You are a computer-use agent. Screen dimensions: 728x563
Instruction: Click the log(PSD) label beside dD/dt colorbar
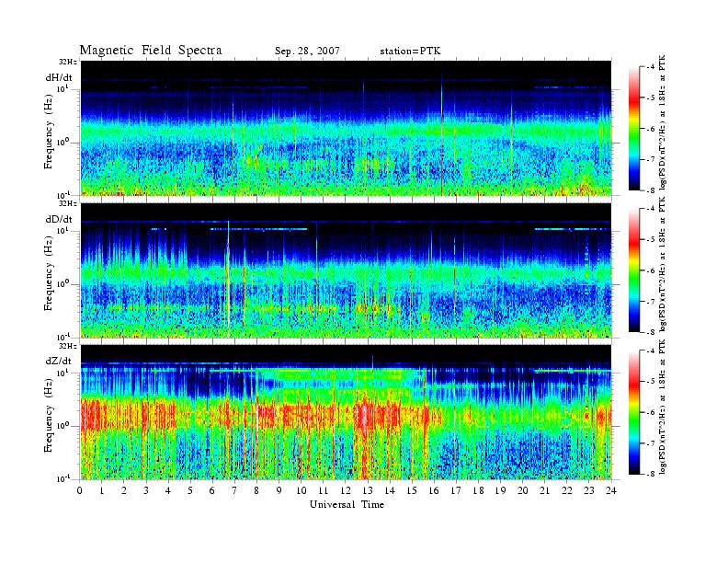pos(663,263)
